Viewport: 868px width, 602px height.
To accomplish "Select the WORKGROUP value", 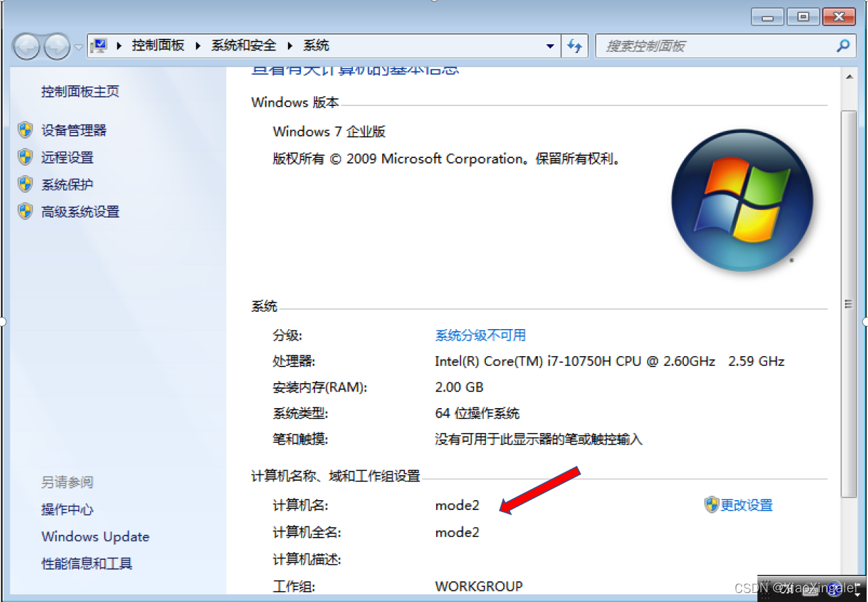I will click(479, 586).
